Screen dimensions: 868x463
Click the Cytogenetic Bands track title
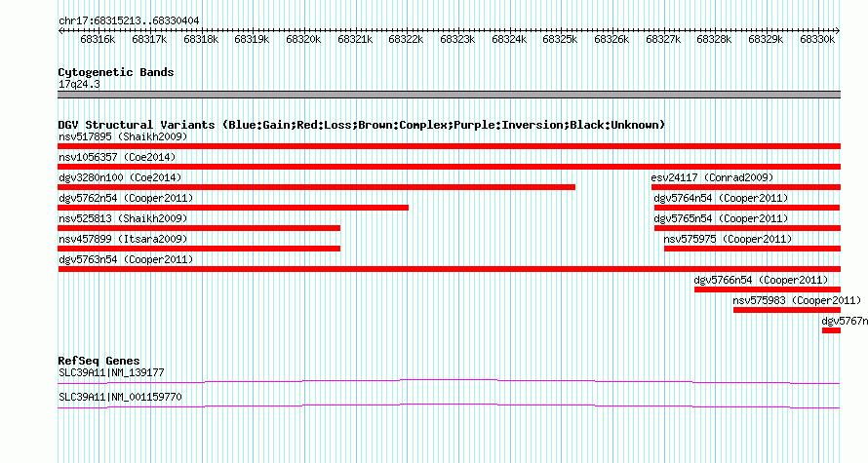coord(116,72)
